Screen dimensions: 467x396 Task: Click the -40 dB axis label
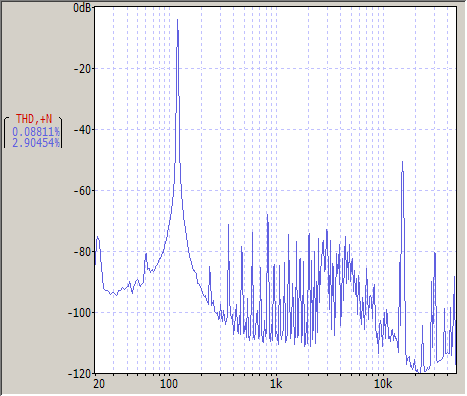tap(82, 130)
